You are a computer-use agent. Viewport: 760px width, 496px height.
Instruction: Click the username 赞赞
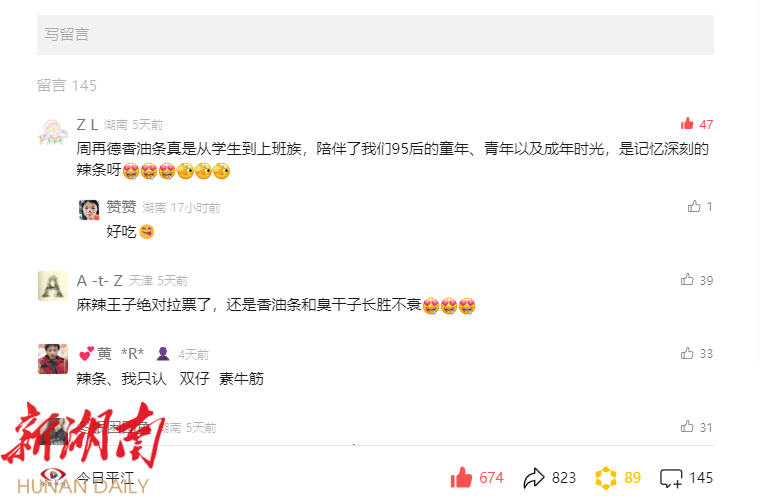pos(121,207)
